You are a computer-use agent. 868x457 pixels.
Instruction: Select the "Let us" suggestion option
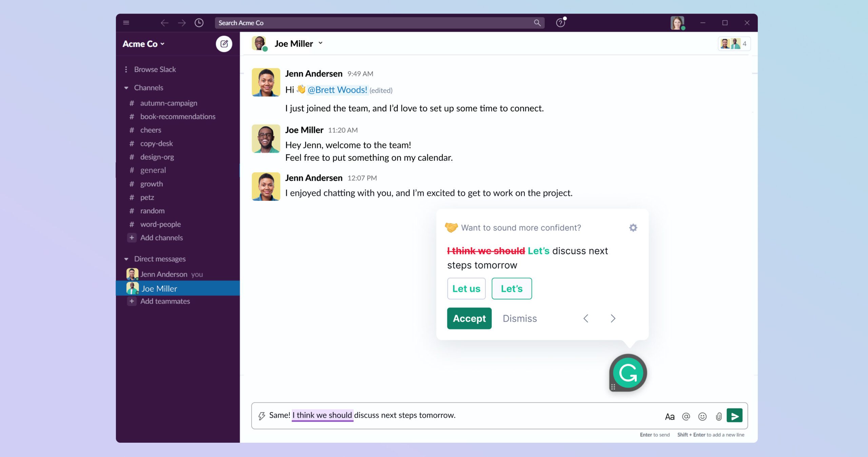pos(466,289)
